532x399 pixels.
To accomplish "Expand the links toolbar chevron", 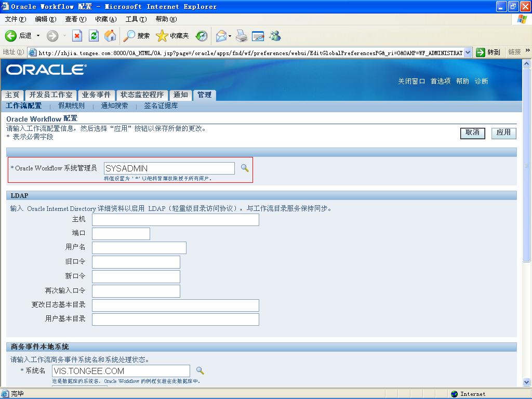I will coord(528,50).
